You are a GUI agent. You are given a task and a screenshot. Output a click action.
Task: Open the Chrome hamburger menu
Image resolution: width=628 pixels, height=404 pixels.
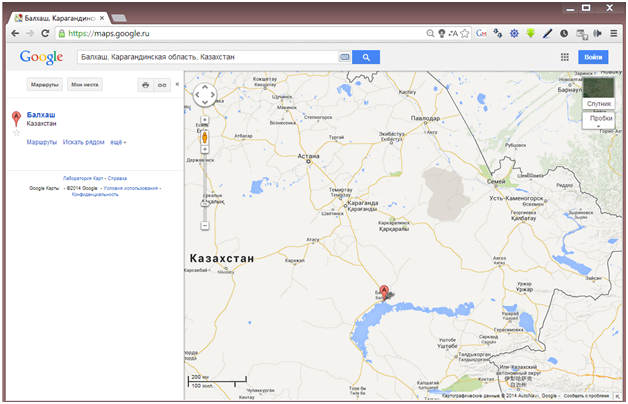[x=614, y=33]
